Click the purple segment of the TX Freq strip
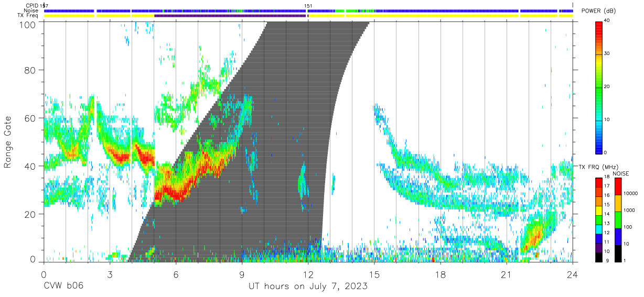Viewport: 644px width, 297px height. pyautogui.click(x=230, y=16)
